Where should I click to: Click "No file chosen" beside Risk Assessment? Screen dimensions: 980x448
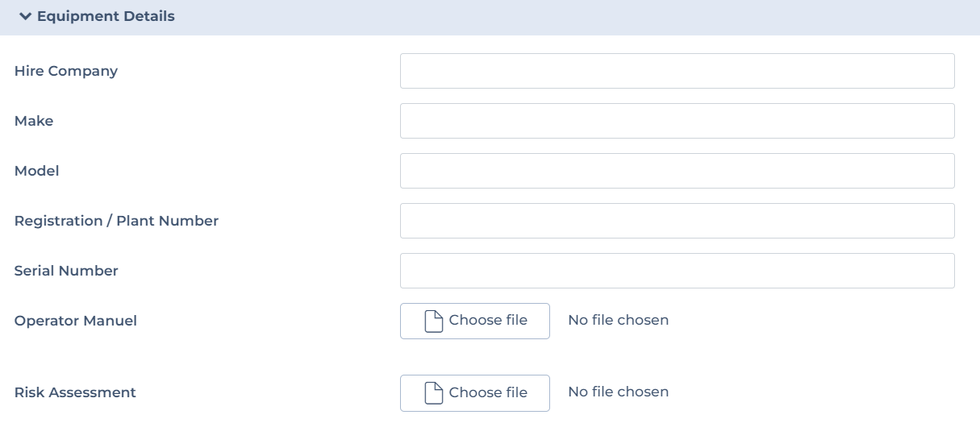[x=619, y=392]
